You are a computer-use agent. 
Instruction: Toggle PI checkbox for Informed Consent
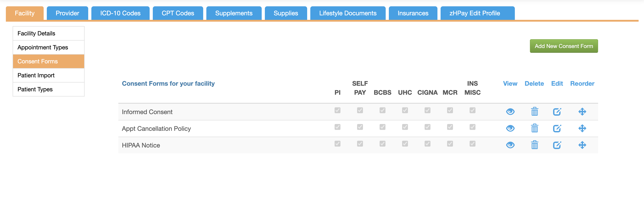337,110
